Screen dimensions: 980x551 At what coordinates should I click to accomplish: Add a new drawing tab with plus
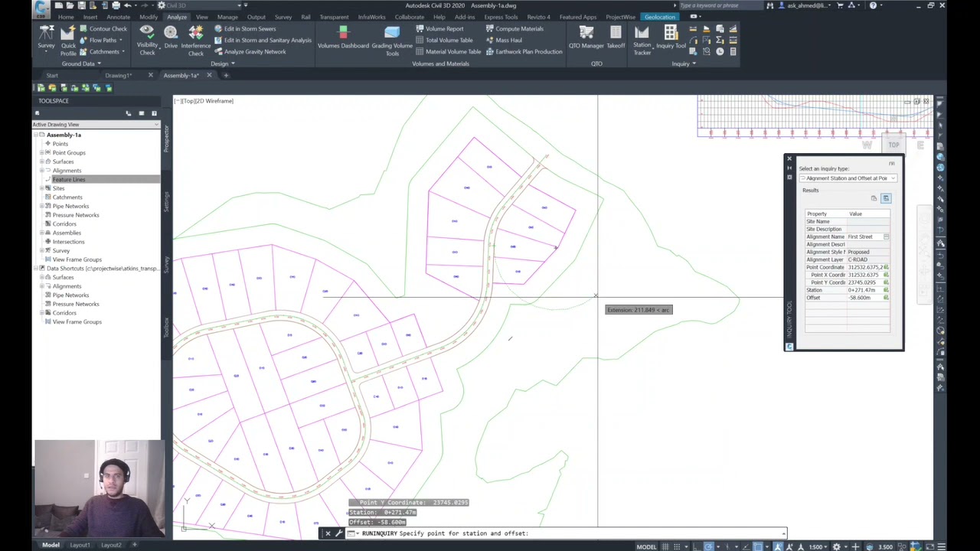pos(226,76)
